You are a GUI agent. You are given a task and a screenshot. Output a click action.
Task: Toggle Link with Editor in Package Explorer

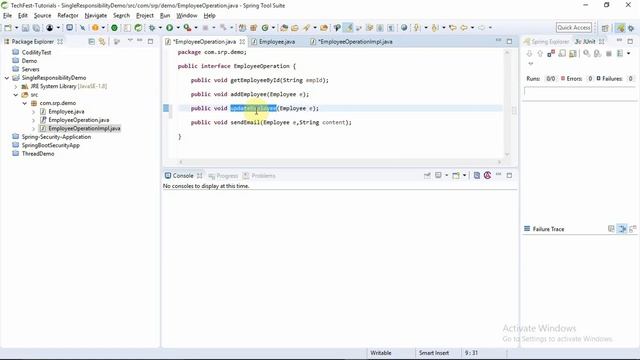pyautogui.click(x=102, y=42)
